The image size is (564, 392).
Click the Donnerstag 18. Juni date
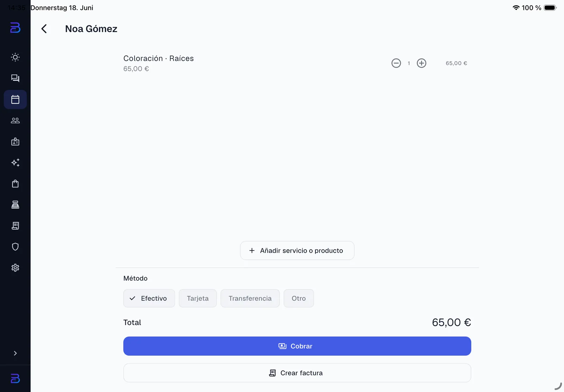(x=62, y=8)
